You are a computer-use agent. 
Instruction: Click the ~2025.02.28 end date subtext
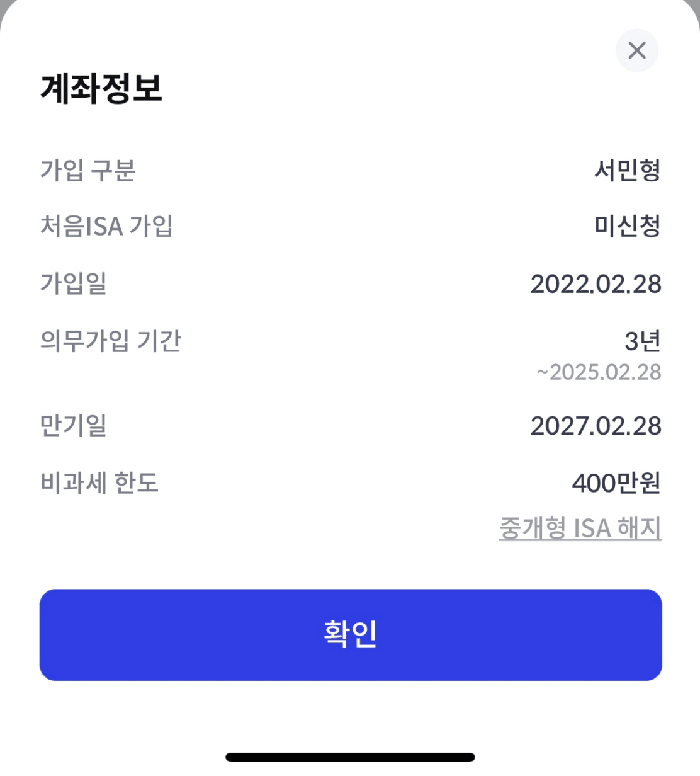pyautogui.click(x=599, y=372)
